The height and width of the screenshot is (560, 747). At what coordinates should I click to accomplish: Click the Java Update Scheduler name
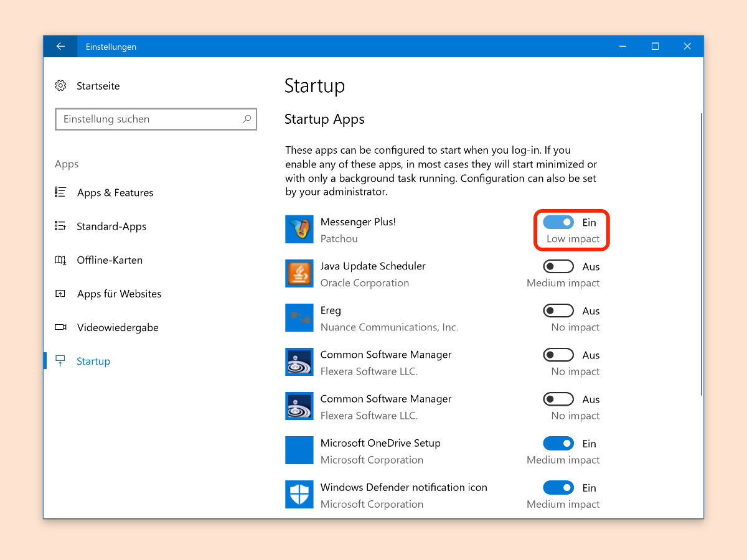(x=373, y=266)
